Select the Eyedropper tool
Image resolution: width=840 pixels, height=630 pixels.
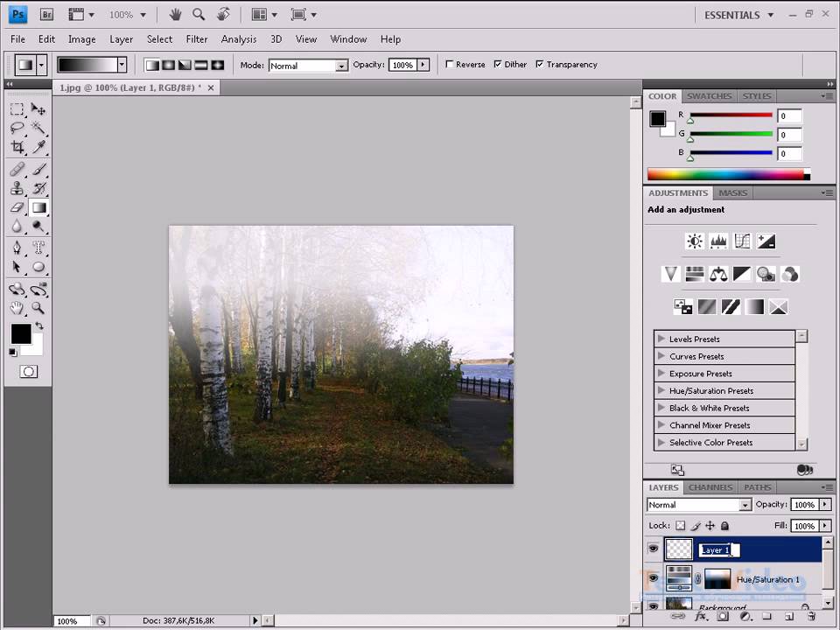click(38, 146)
